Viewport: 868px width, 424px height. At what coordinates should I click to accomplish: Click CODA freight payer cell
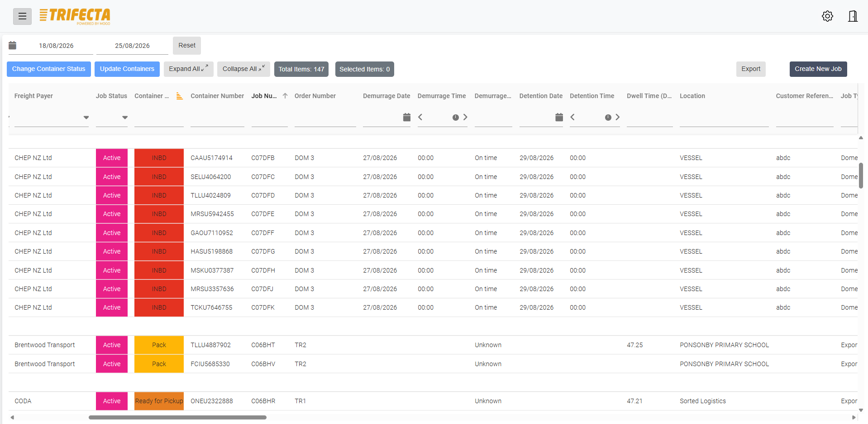pyautogui.click(x=23, y=401)
